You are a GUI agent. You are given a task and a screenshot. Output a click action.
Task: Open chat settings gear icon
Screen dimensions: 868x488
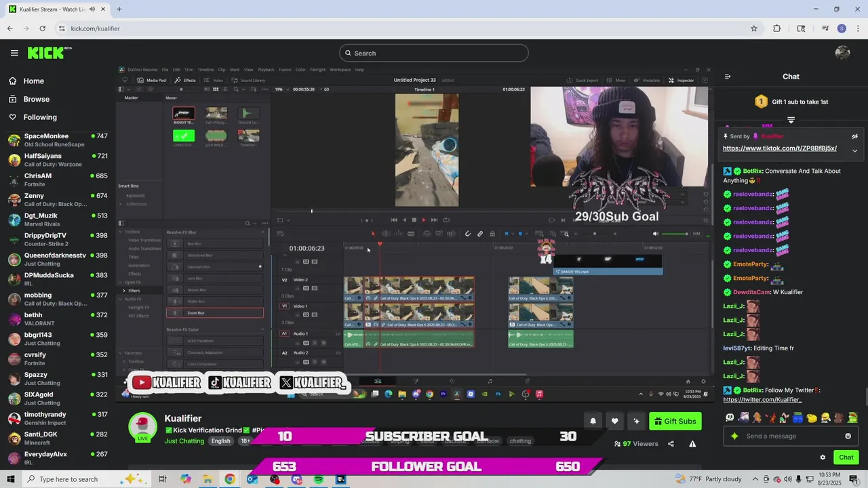(x=823, y=457)
